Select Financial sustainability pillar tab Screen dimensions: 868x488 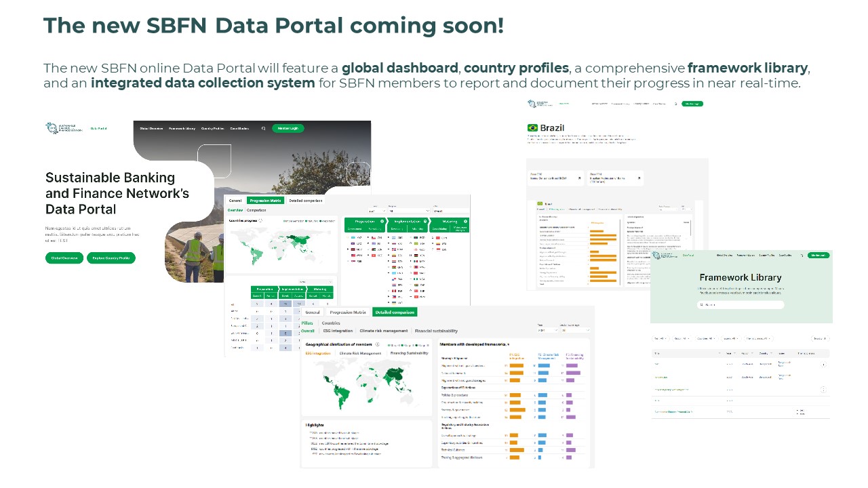click(436, 331)
